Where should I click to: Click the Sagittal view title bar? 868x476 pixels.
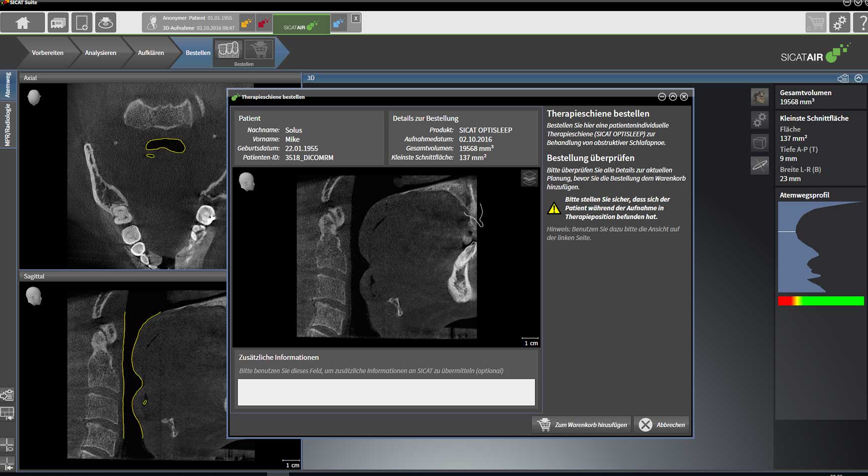coord(123,276)
